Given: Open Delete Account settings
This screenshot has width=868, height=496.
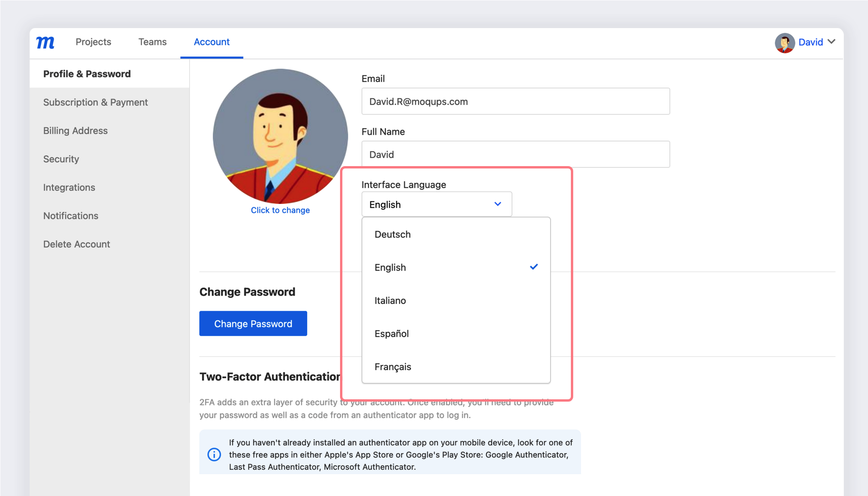Looking at the screenshot, I should [x=76, y=244].
